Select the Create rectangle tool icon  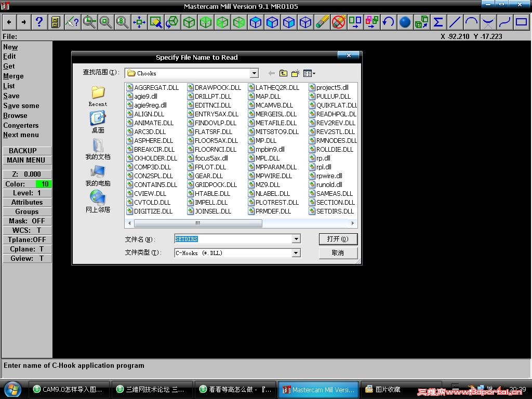click(x=522, y=22)
